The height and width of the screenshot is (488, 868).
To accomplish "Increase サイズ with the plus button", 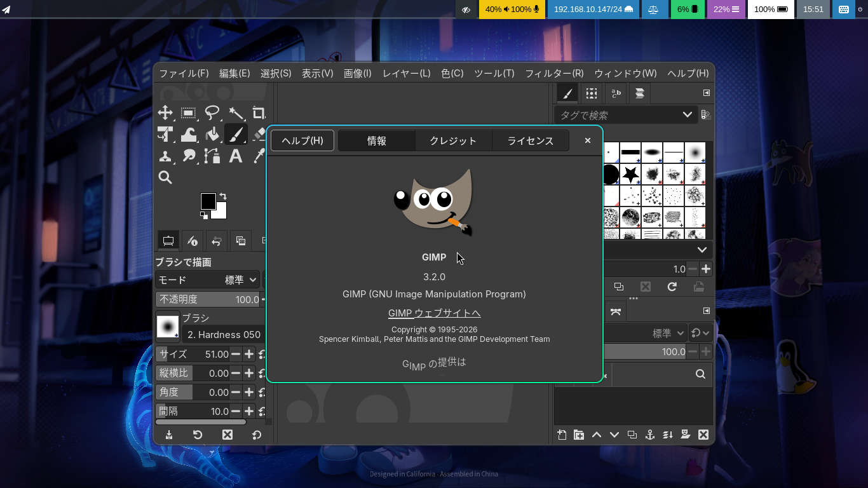I will click(x=249, y=354).
